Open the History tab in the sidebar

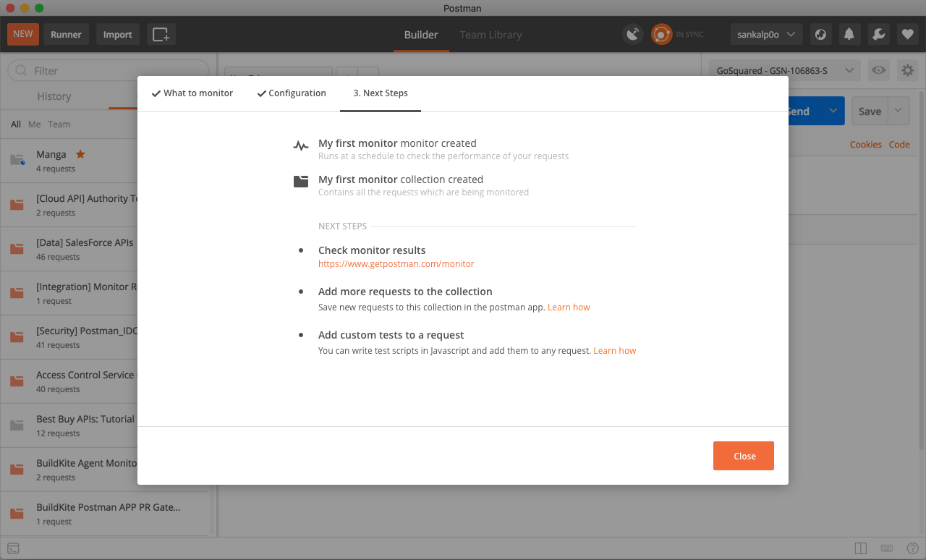(54, 96)
